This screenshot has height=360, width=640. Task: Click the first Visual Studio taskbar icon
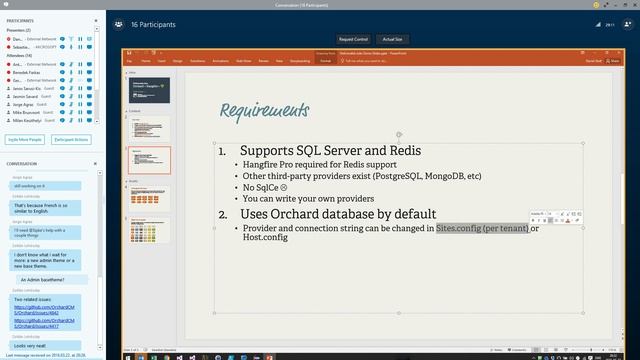pyautogui.click(x=180, y=358)
